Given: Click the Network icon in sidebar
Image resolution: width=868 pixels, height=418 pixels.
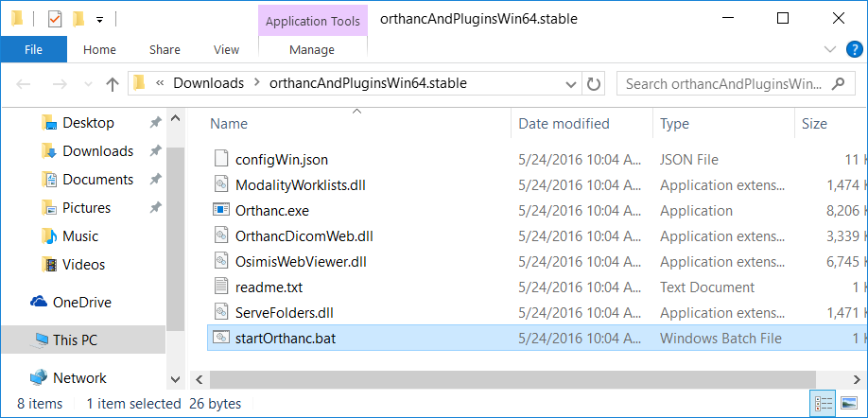Looking at the screenshot, I should point(39,377).
